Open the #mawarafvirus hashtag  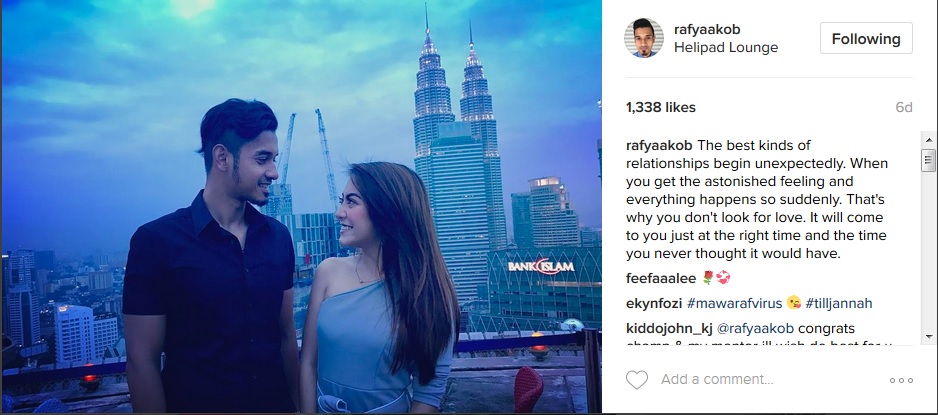pos(735,304)
